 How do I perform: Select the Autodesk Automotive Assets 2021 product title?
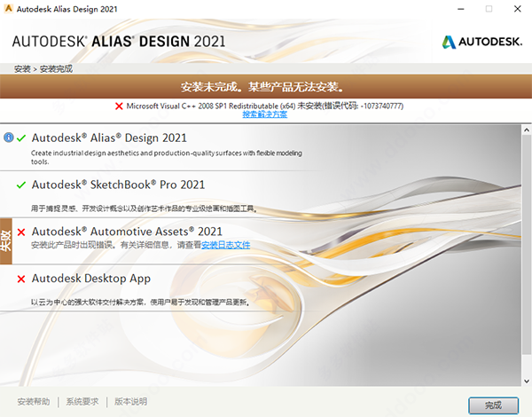127,232
